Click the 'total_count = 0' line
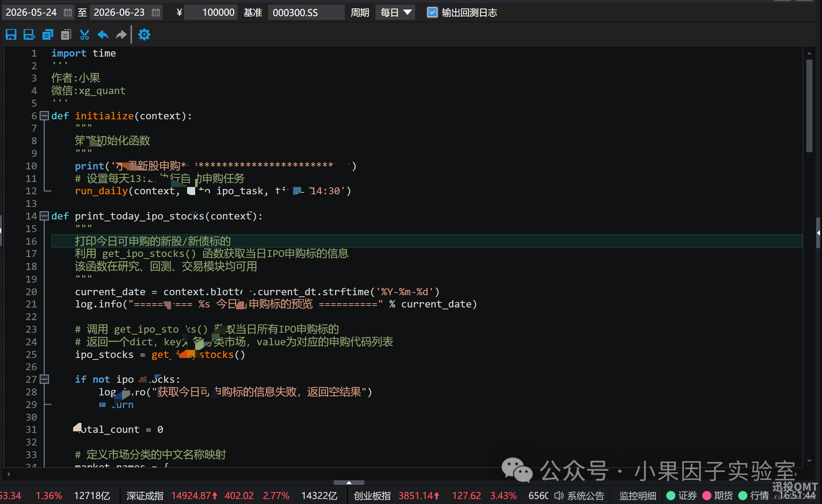Viewport: 822px width, 504px height. point(119,429)
